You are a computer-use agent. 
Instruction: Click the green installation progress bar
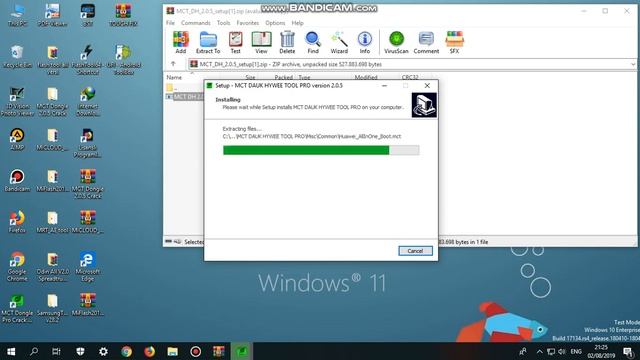tap(321, 150)
